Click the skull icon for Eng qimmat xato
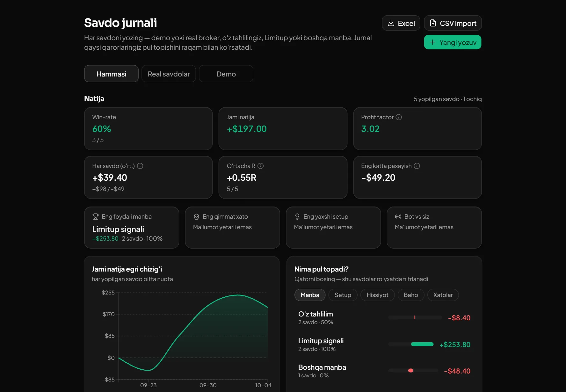This screenshot has height=392, width=566. (196, 216)
